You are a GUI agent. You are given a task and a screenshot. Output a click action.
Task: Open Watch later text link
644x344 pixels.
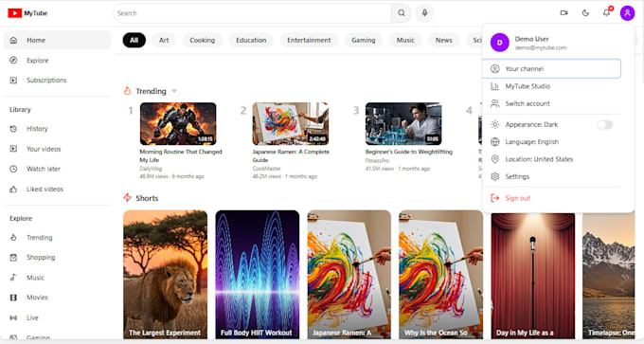[44, 169]
